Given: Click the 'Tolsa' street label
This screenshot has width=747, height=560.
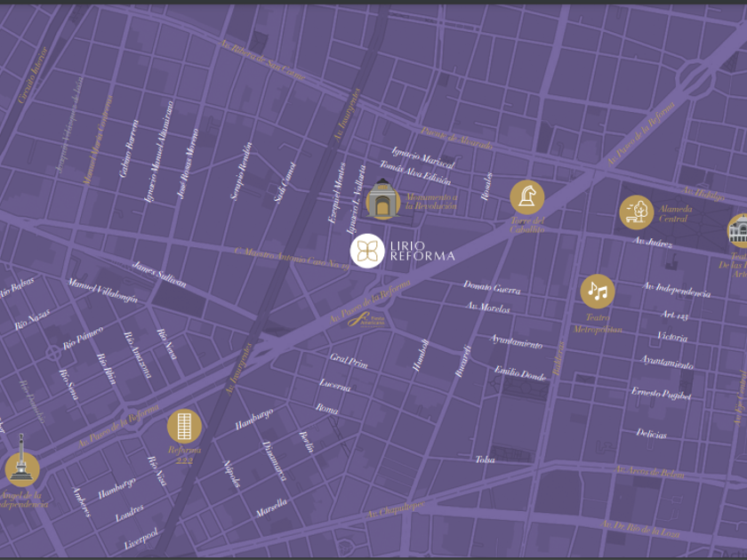Looking at the screenshot, I should tap(485, 460).
